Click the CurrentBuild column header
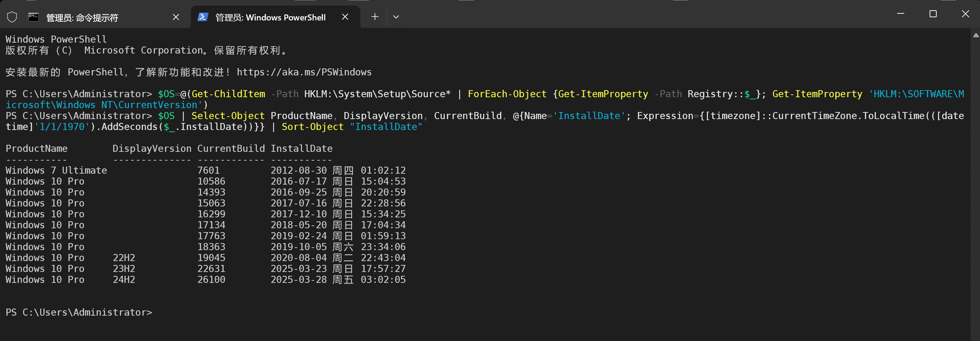 [x=231, y=149]
